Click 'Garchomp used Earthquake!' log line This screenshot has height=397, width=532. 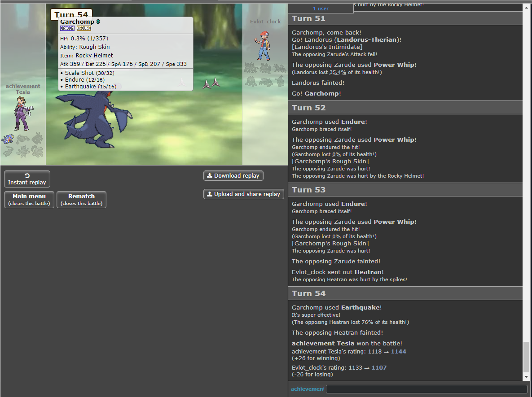[x=337, y=307]
